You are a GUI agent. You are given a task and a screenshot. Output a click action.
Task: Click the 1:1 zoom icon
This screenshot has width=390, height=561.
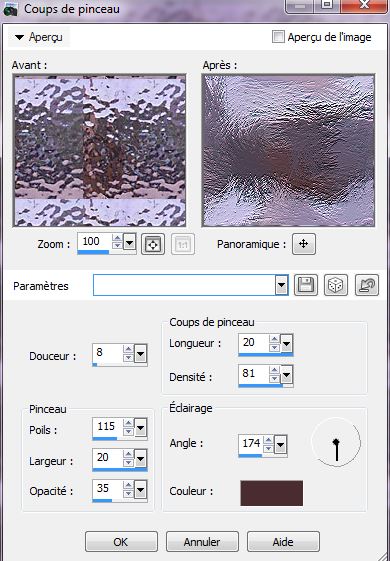tap(183, 244)
